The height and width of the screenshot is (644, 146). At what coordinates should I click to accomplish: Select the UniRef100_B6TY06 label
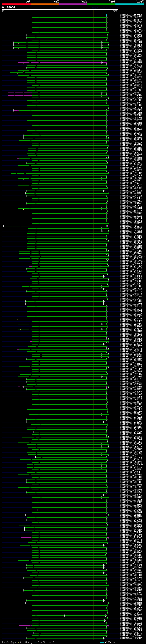(x=131, y=55)
